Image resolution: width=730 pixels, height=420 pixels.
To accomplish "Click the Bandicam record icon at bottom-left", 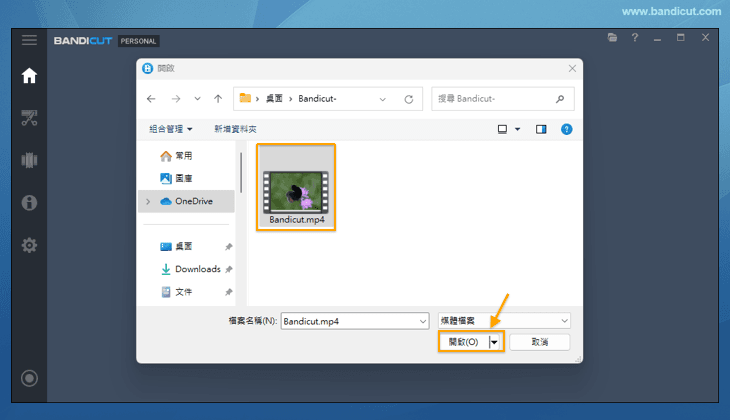I will 29,379.
